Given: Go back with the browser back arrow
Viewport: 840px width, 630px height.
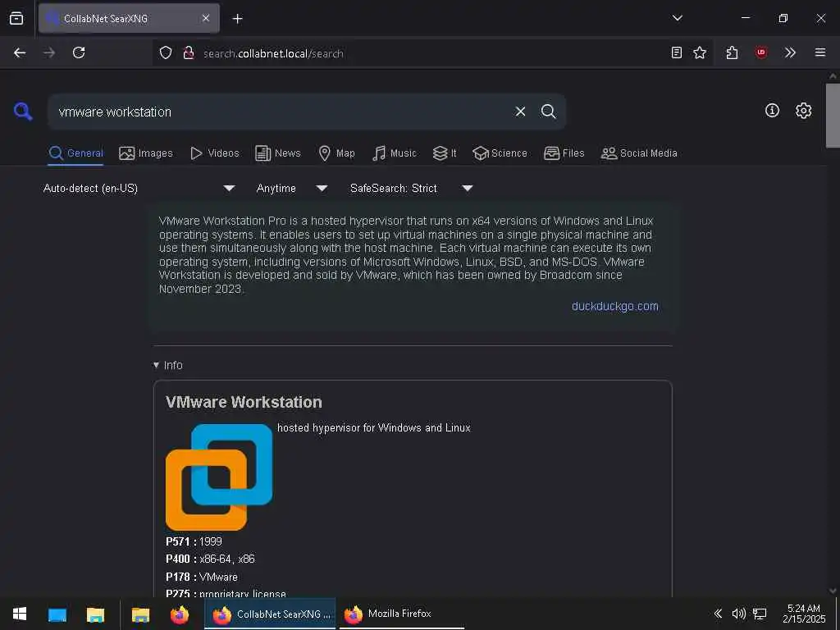Looking at the screenshot, I should coord(20,52).
